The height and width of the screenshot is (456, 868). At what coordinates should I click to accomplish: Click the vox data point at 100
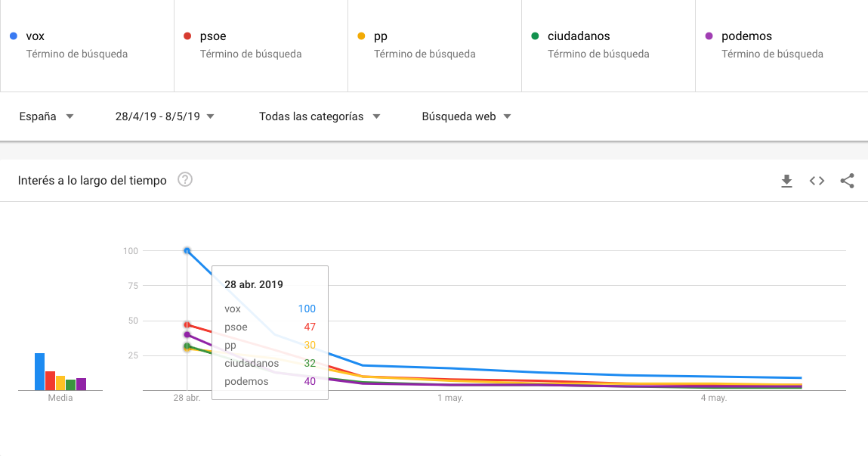187,251
